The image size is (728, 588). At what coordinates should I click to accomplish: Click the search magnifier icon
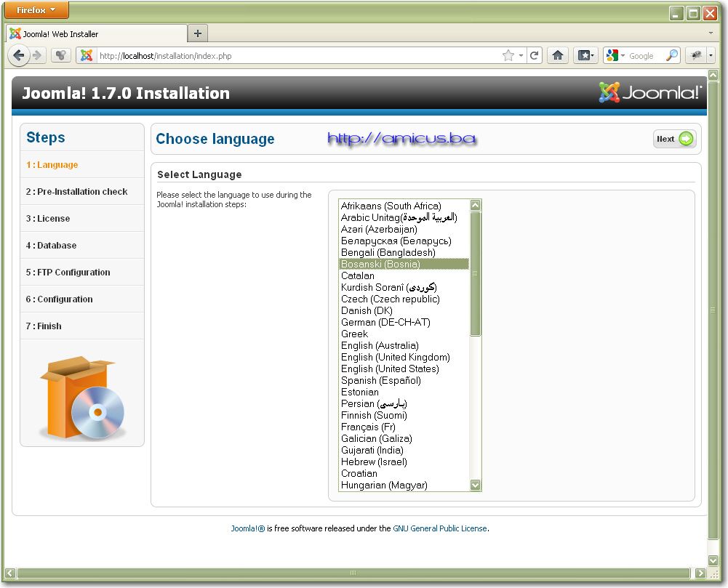click(x=671, y=56)
